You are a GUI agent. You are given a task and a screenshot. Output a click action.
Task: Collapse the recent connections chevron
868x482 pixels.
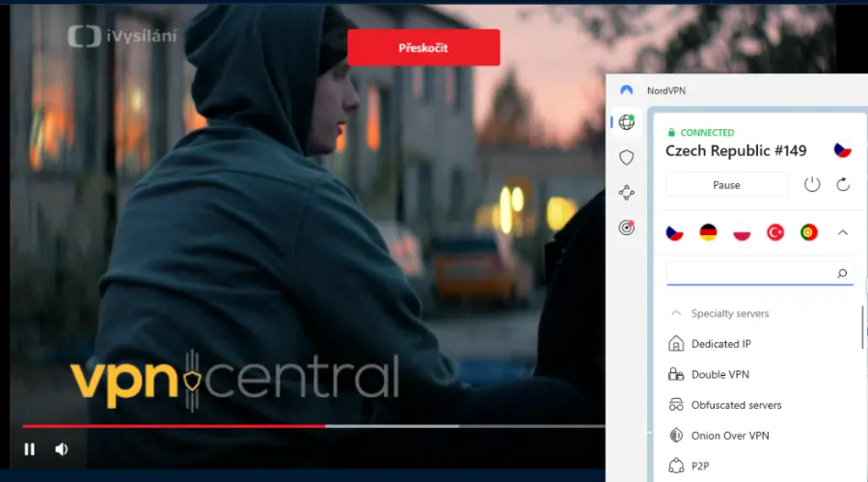coord(843,232)
